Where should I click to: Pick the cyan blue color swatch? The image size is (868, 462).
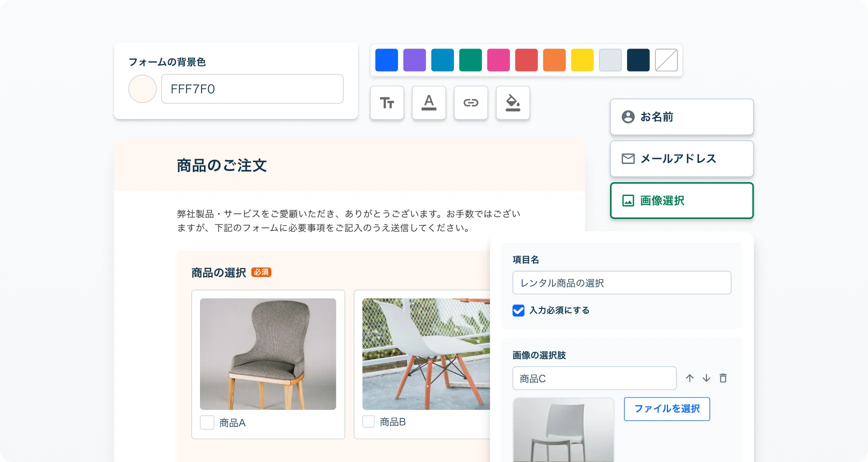pyautogui.click(x=442, y=60)
